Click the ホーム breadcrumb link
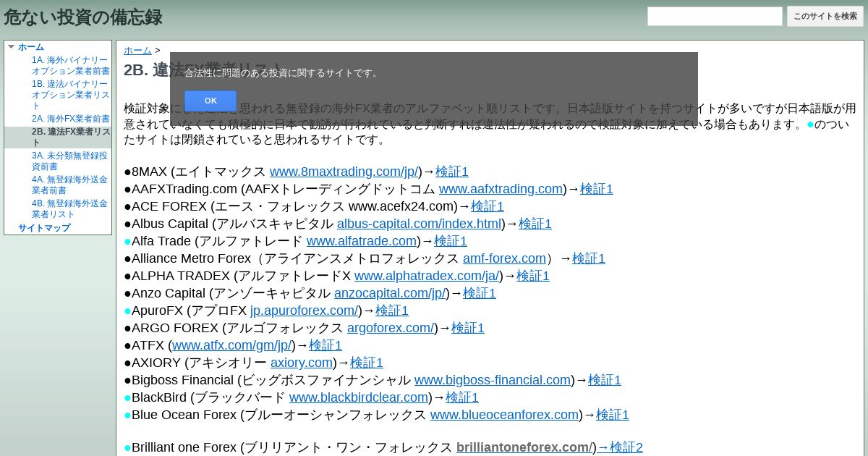The width and height of the screenshot is (868, 456). (137, 51)
